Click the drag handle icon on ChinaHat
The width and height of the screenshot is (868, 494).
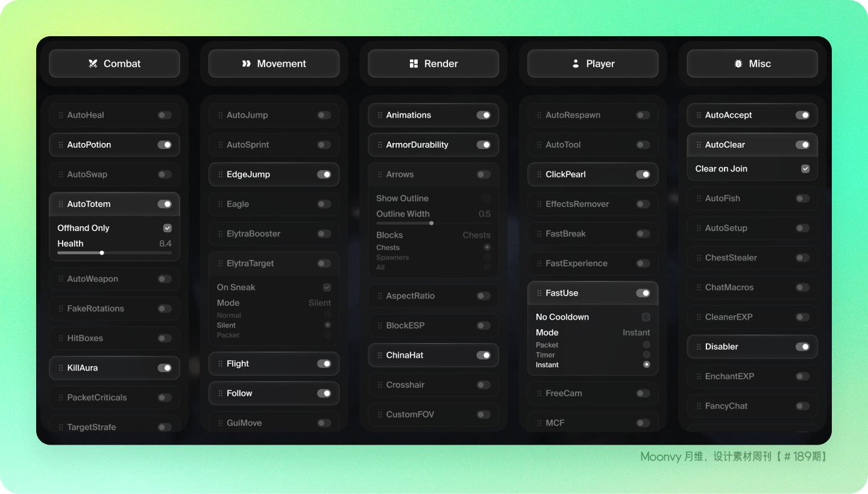380,355
